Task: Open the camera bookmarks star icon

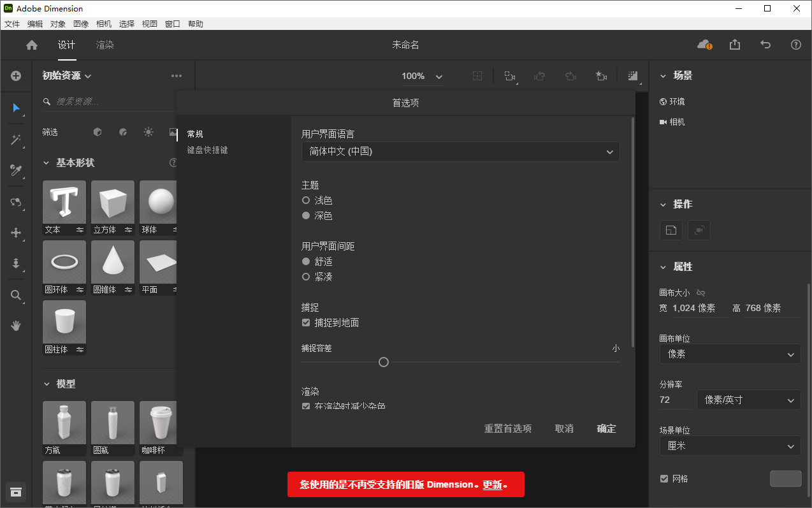Action: coord(601,76)
